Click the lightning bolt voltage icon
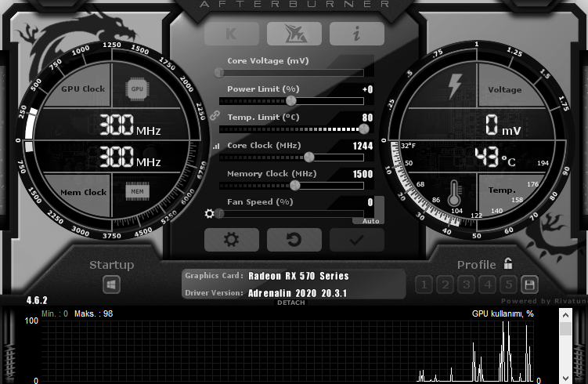 [x=455, y=86]
